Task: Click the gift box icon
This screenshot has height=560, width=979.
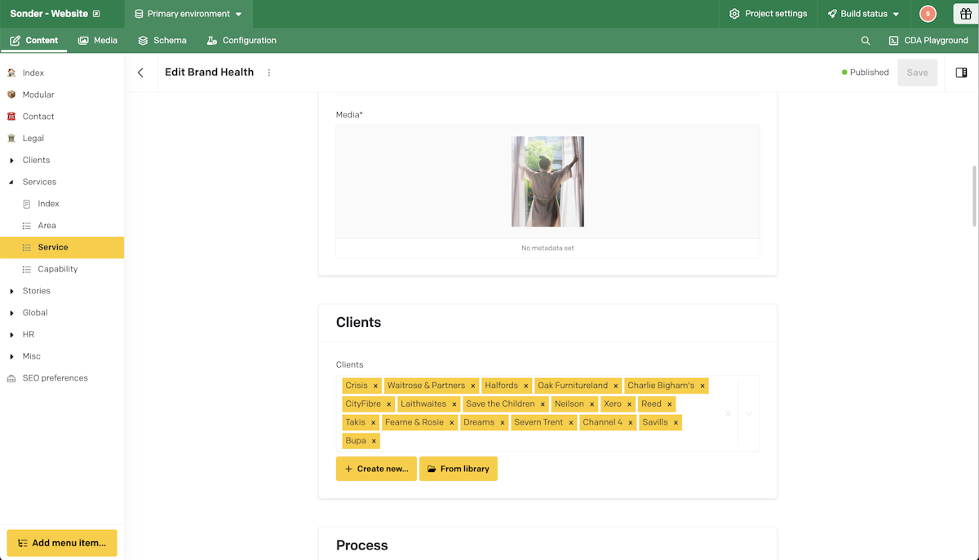Action: (x=965, y=14)
